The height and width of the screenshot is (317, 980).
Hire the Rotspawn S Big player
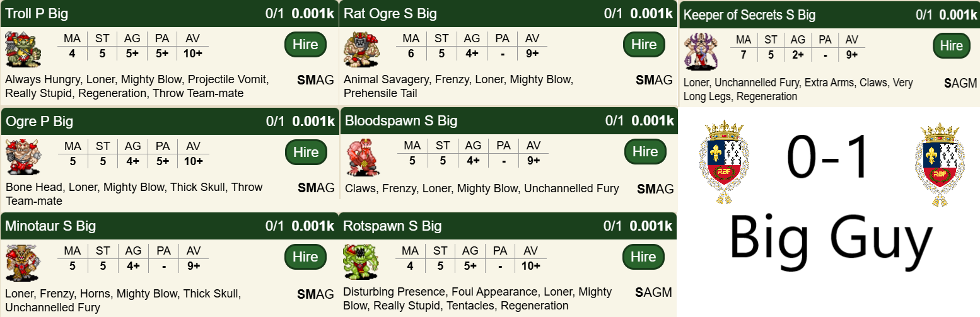pyautogui.click(x=643, y=257)
